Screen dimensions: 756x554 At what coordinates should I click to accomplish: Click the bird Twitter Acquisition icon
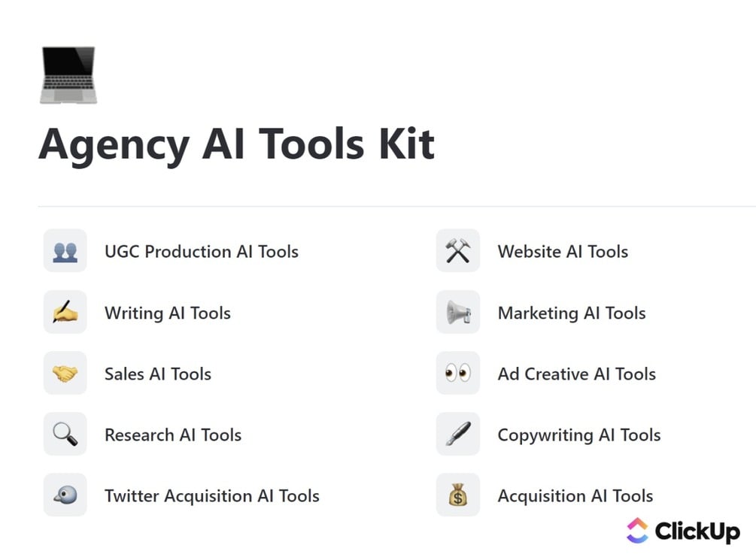click(65, 495)
